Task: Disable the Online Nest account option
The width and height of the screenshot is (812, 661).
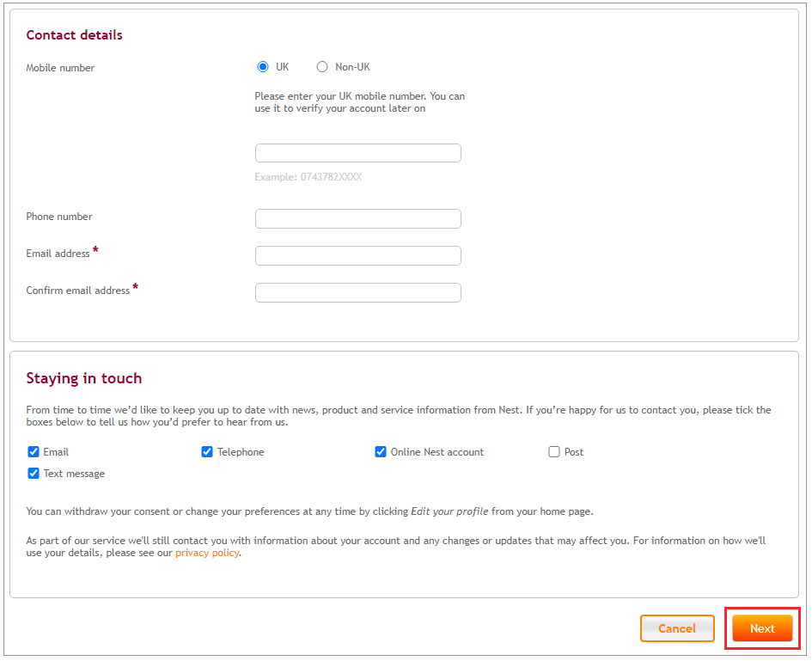Action: pos(381,451)
